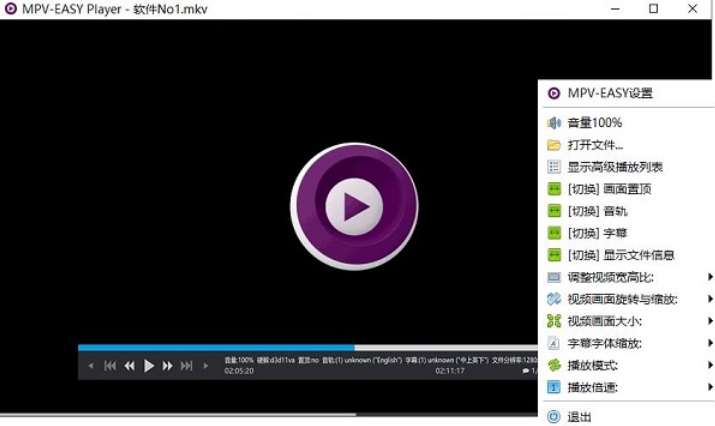
Task: Close the MPV-EASY Player window
Action: 693,8
